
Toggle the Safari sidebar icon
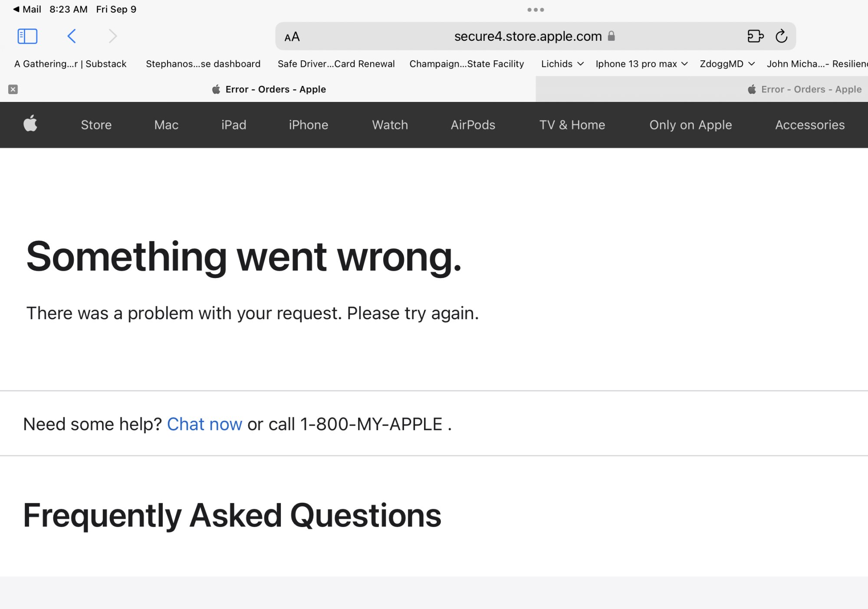pos(27,36)
